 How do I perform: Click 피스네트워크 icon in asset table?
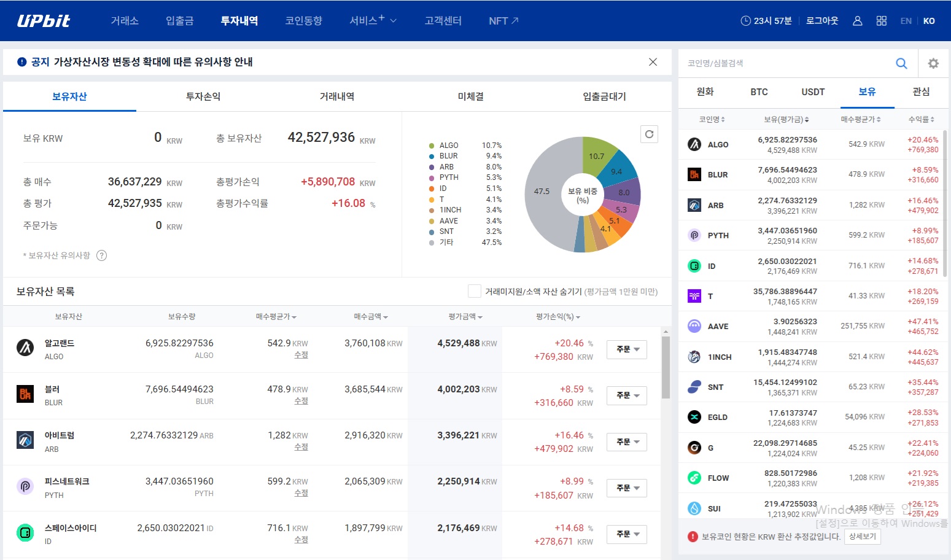click(25, 486)
